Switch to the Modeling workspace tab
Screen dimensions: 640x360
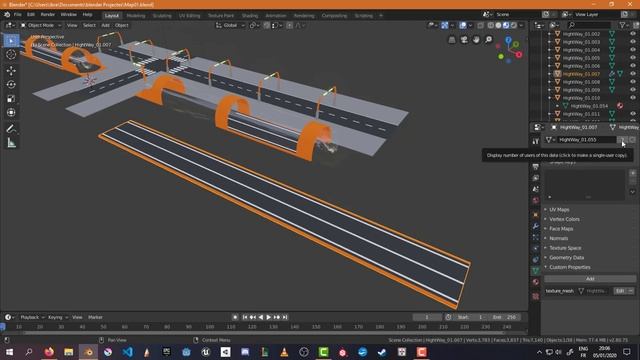coord(136,16)
